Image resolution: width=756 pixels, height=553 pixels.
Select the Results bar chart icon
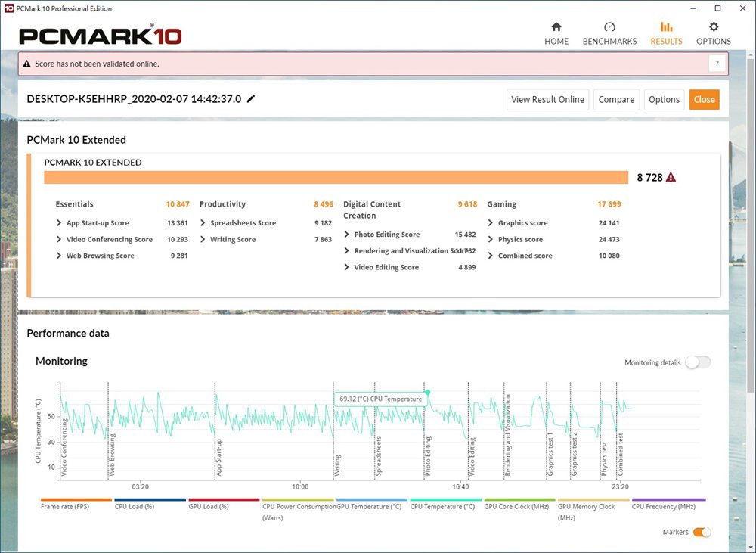[x=666, y=27]
